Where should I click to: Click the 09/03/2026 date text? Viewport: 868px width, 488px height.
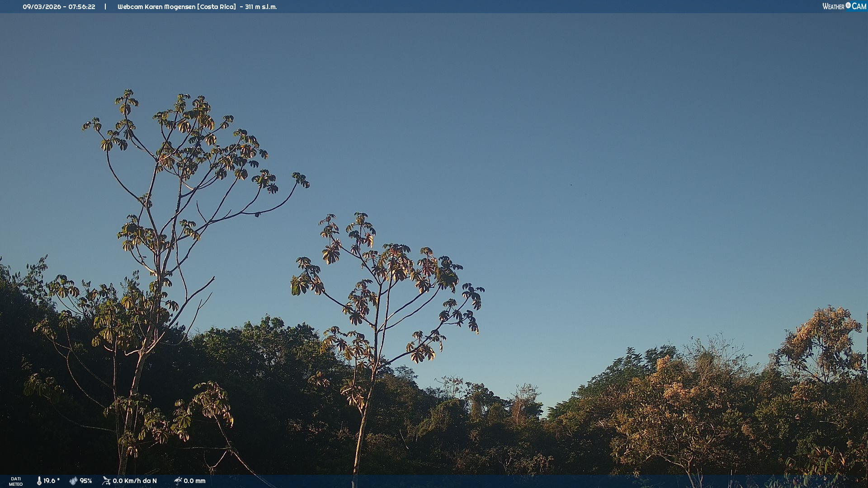click(x=42, y=7)
